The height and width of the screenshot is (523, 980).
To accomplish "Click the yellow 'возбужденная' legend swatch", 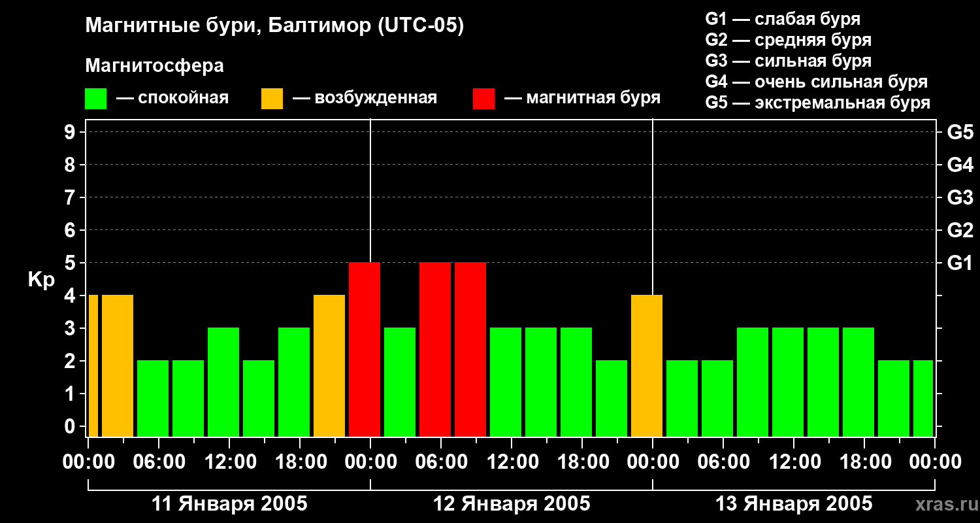I will [272, 99].
